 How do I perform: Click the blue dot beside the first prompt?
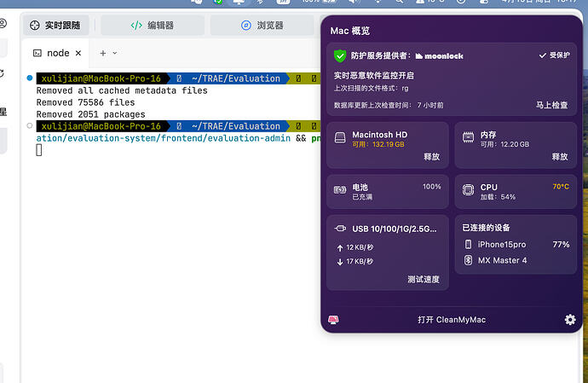click(30, 78)
